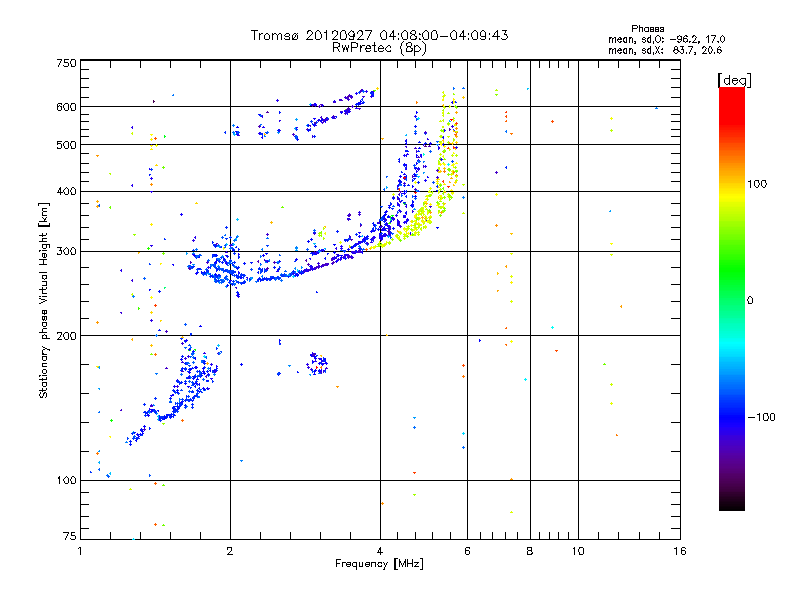Click the x-axis tick label '1'
Screen dimensions: 800x600
point(80,551)
